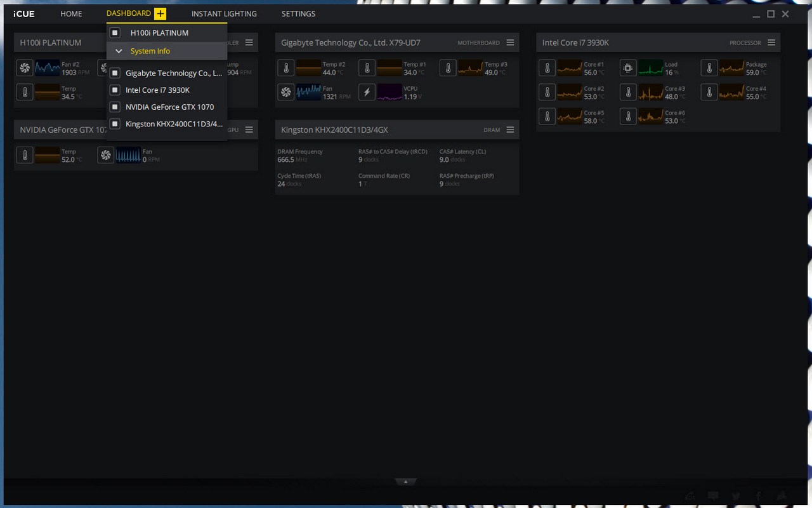Viewport: 812px width, 508px height.
Task: Click the 'Gigabyte Technology Co., Ltd. X79-UD7' title
Action: pyautogui.click(x=351, y=43)
